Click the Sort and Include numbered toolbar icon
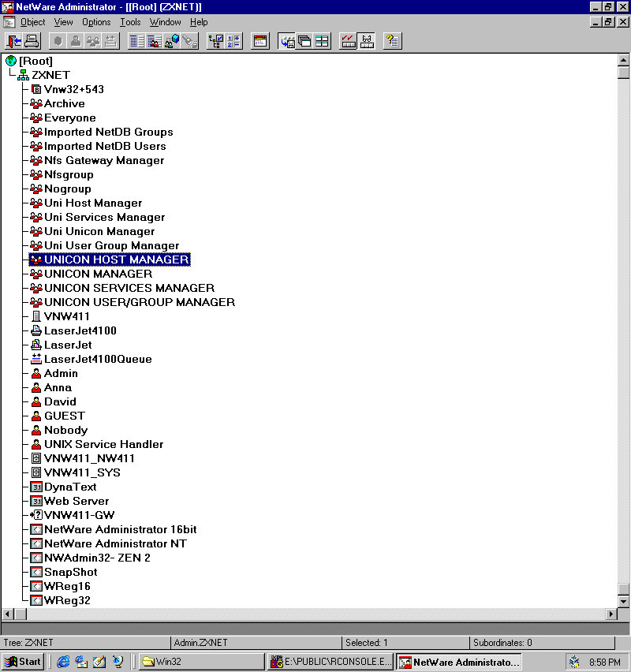This screenshot has width=631, height=672. pos(233,41)
